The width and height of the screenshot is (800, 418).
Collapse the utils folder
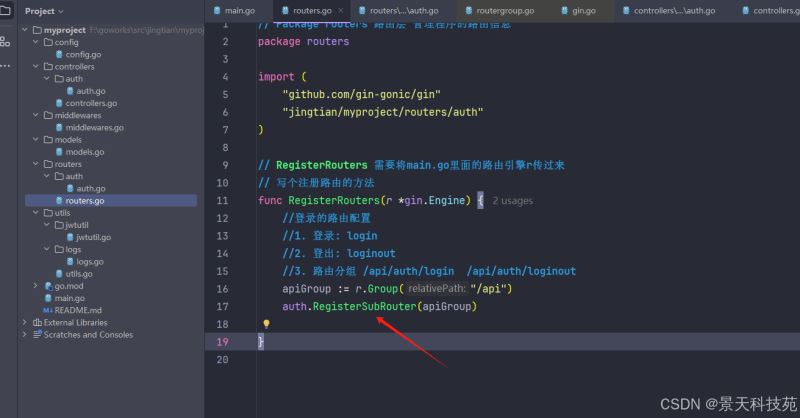pos(36,213)
